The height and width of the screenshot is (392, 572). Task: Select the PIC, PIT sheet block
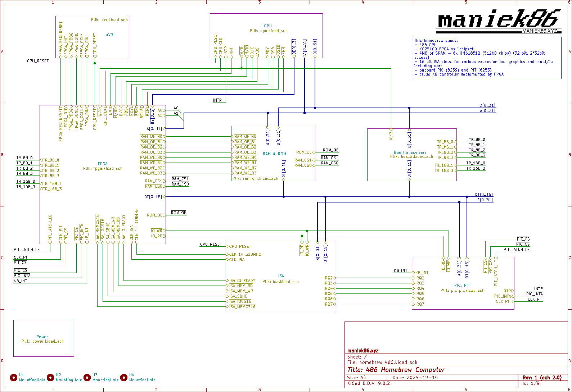(462, 285)
